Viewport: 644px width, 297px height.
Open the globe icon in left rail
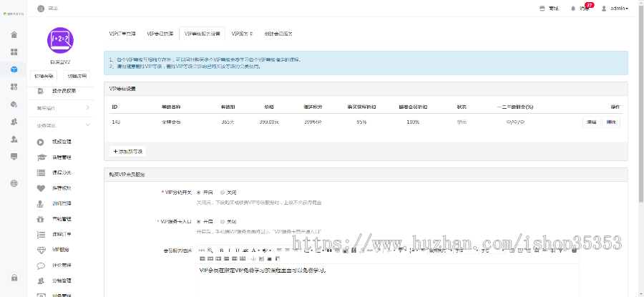point(14,182)
